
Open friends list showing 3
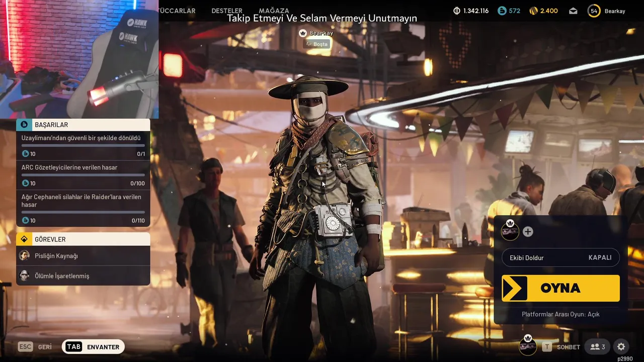[x=598, y=347]
